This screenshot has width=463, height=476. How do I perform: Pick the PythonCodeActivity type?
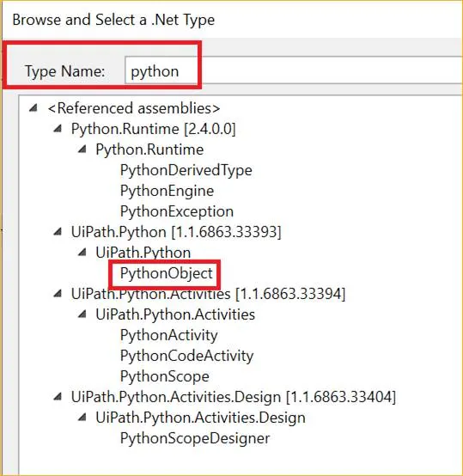pyautogui.click(x=186, y=356)
